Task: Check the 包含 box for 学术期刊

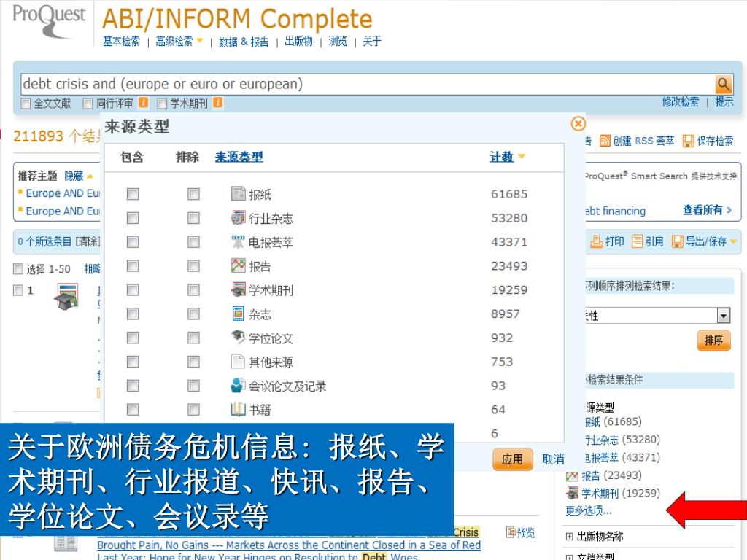Action: 133,289
